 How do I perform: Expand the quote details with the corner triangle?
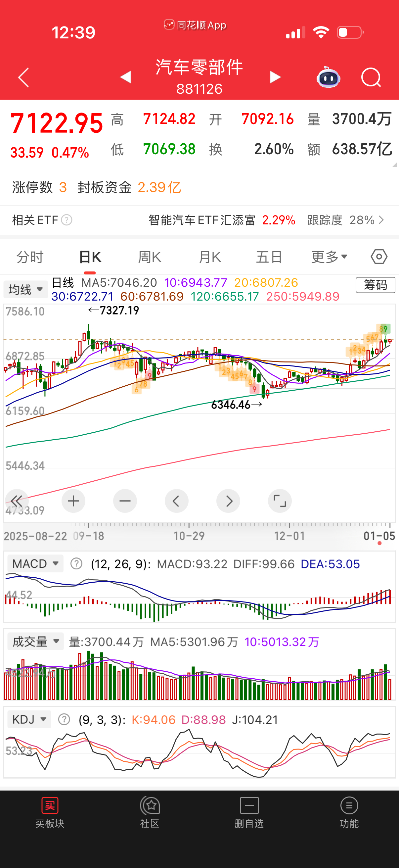pos(394,165)
